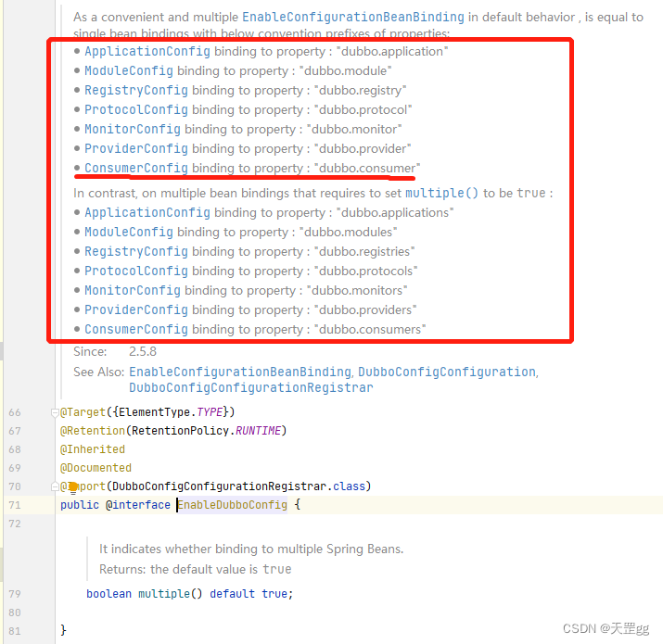This screenshot has width=663, height=644.
Task: Open ModuleConfig link for "dubbo.modules"
Action: click(129, 232)
